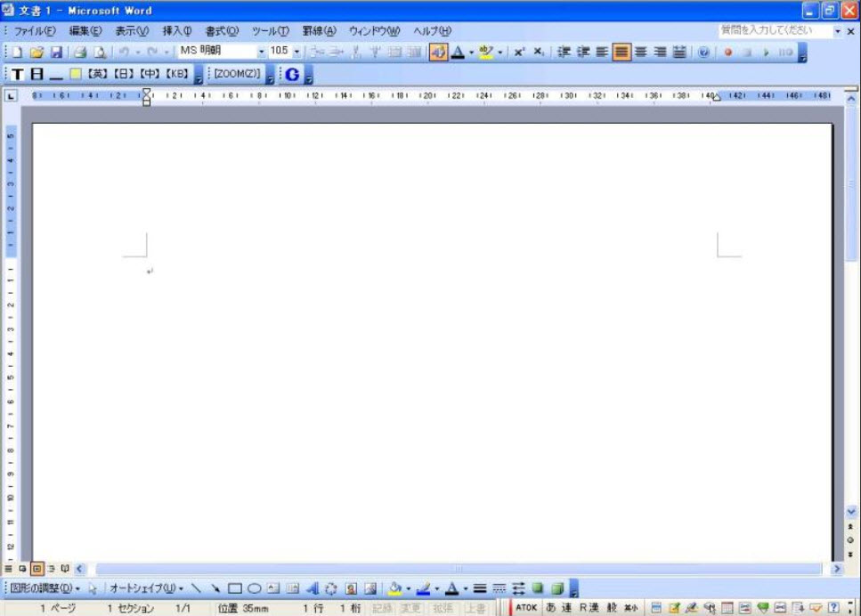
Task: Insert WordArt from drawing toolbar
Action: [x=312, y=588]
